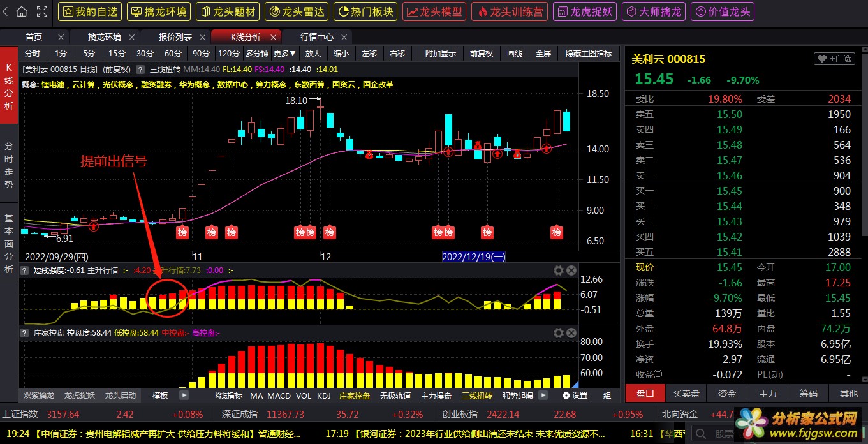Close the 庄家控盘 indicator panel

pyautogui.click(x=571, y=333)
